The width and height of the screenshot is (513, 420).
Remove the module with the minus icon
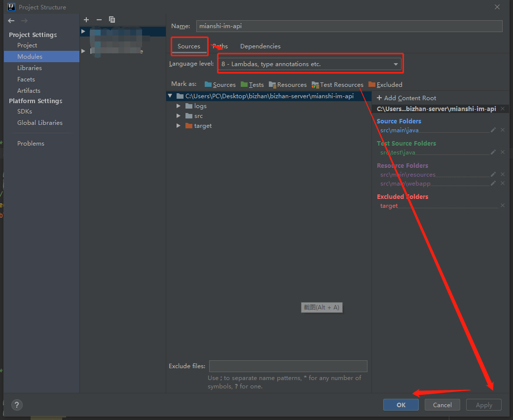(x=99, y=20)
